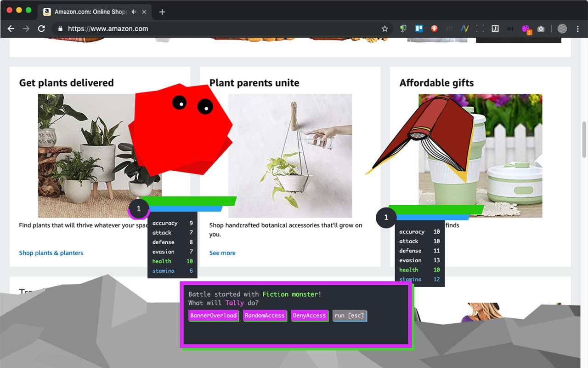This screenshot has height=368, width=588.
Task: Click the blue-yellow zigzag N extension icon
Action: click(464, 29)
